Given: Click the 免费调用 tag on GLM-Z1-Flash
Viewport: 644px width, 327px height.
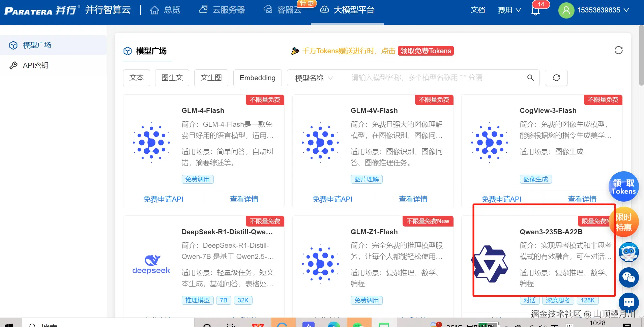Looking at the screenshot, I should (x=367, y=300).
